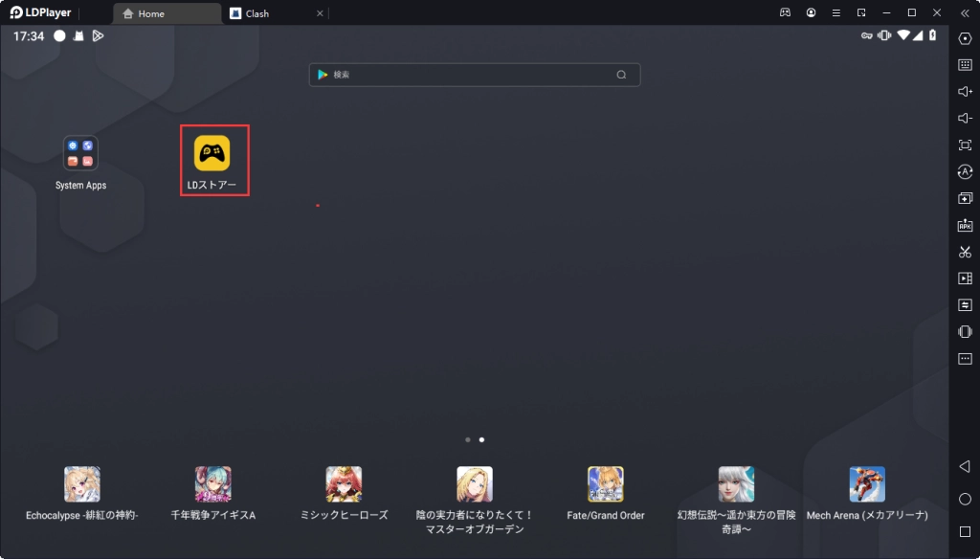
Task: Click the vibrate mode status icon
Action: [884, 35]
